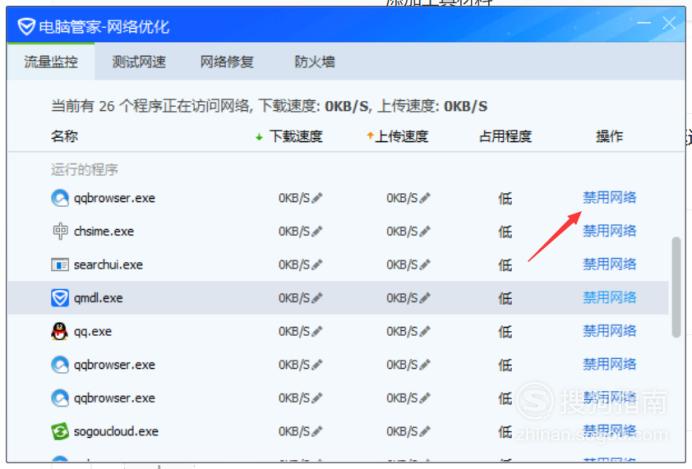Click orange upload arrow beside 上传速度 header
The width and height of the screenshot is (692, 469).
(x=370, y=136)
